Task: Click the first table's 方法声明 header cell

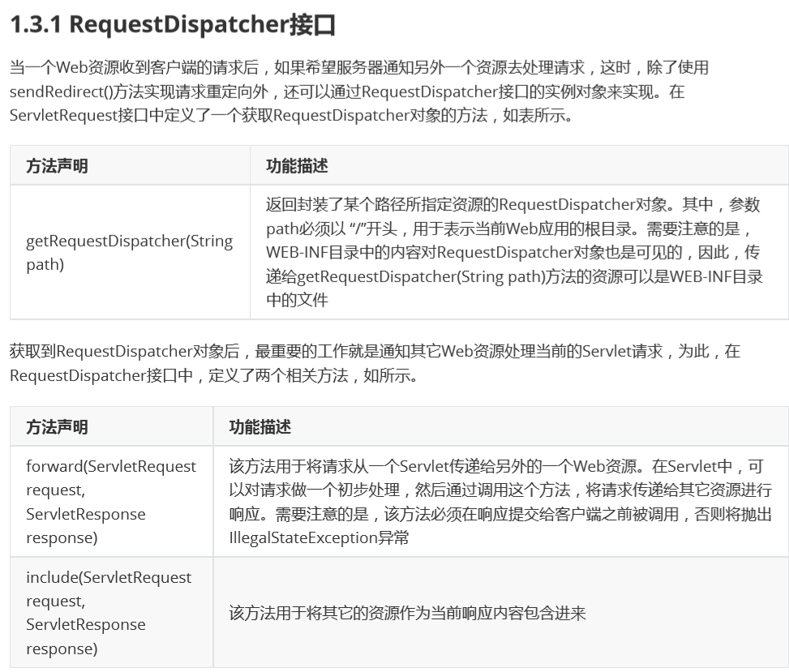Action: coord(130,165)
